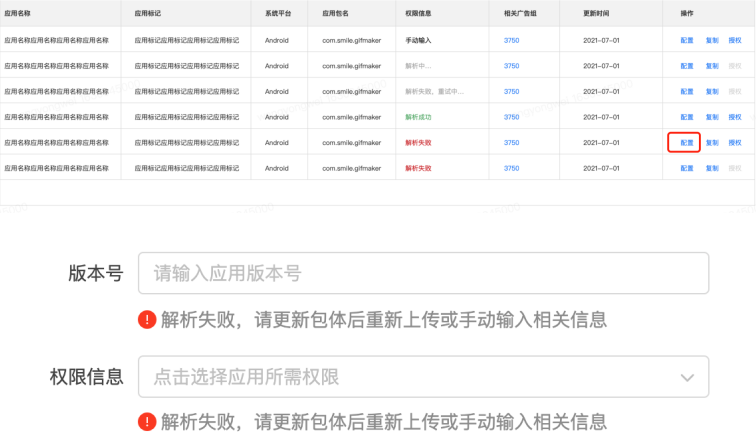The height and width of the screenshot is (445, 756).
Task: Click 复制 in the 解析成功 row
Action: (711, 117)
